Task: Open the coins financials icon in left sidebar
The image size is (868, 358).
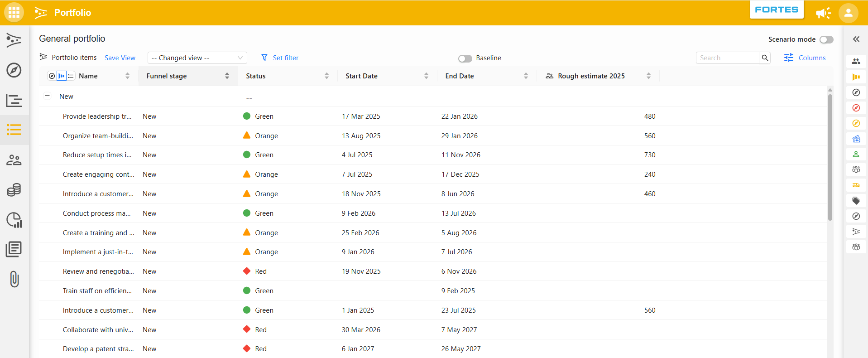Action: 14,190
